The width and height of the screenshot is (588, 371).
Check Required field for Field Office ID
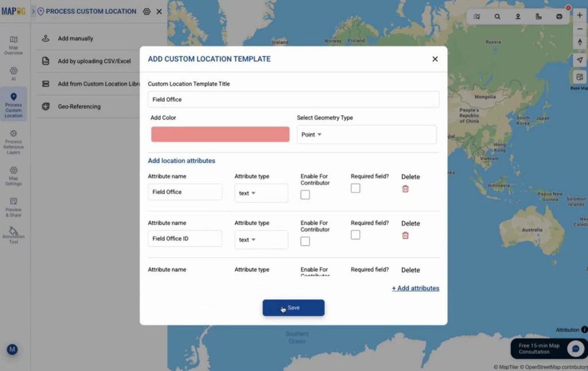click(355, 234)
